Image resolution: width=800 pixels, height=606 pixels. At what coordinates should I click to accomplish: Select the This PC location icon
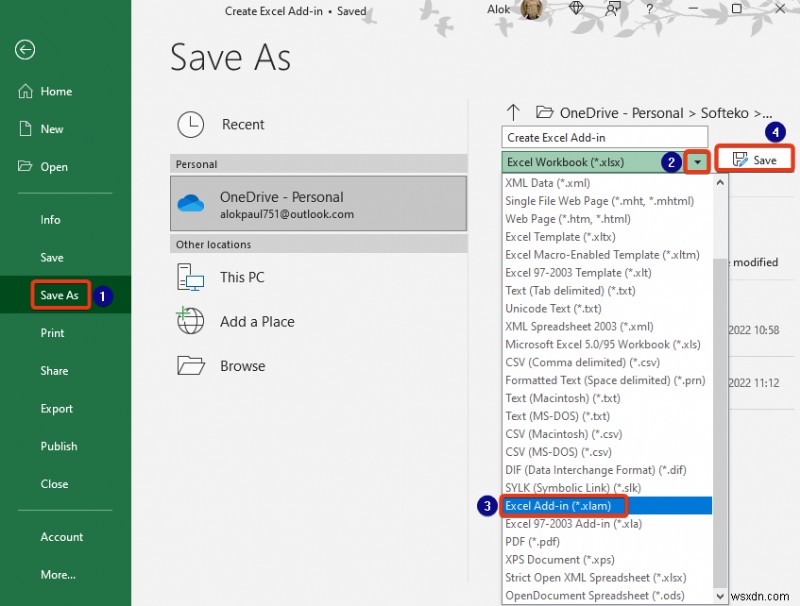191,277
